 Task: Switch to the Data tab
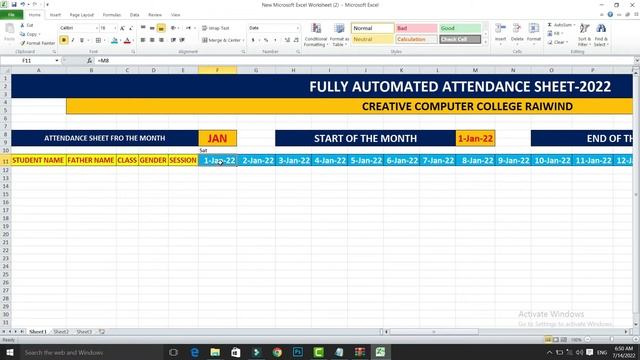click(x=134, y=15)
